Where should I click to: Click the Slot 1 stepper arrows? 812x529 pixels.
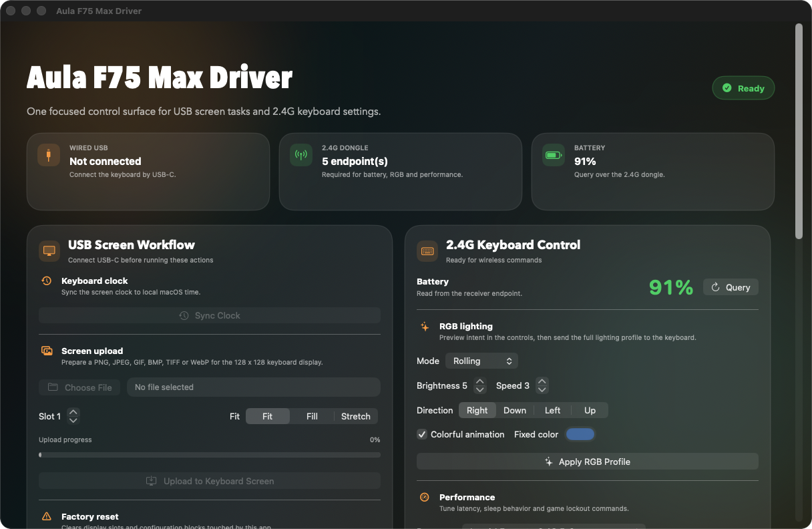pos(73,416)
